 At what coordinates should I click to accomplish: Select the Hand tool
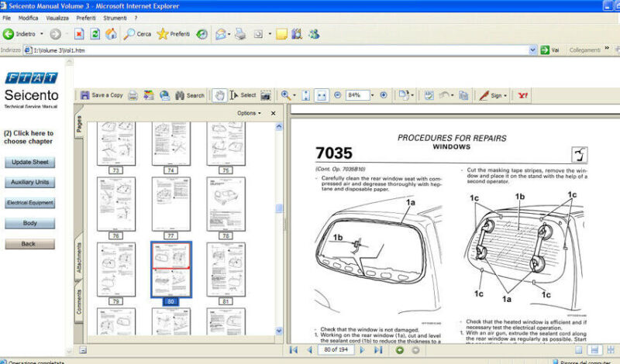[220, 95]
